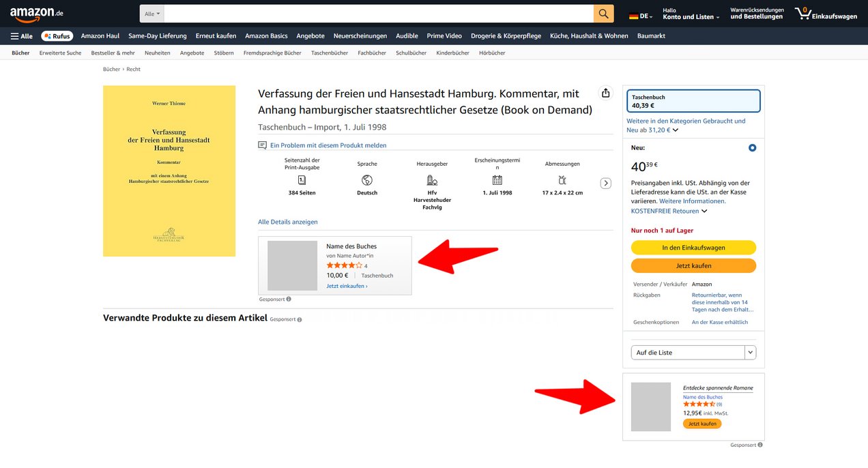Open the 'Alle' search category dropdown
This screenshot has width=868, height=468.
(x=151, y=14)
